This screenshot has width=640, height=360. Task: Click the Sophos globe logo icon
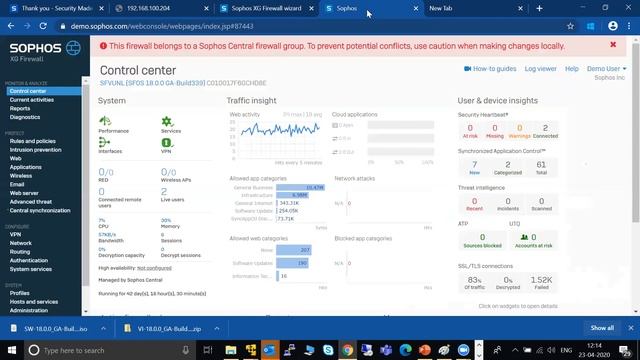[73, 48]
